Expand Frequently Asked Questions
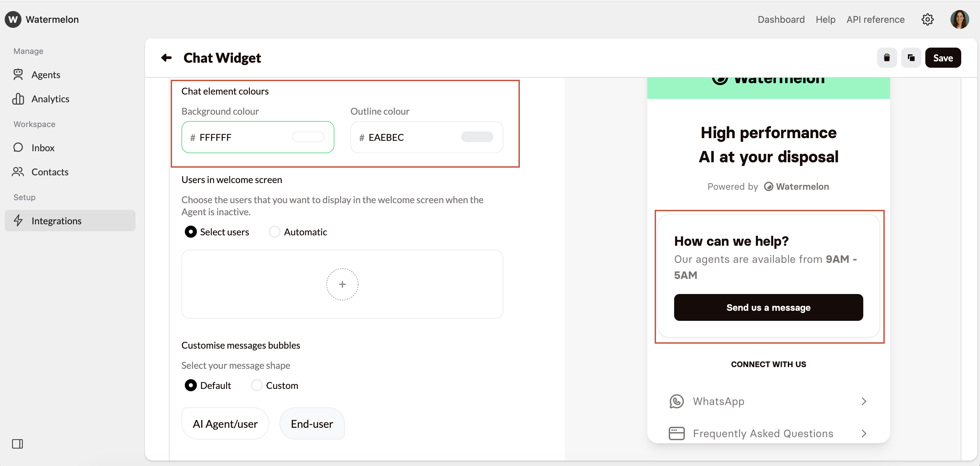 [x=864, y=433]
